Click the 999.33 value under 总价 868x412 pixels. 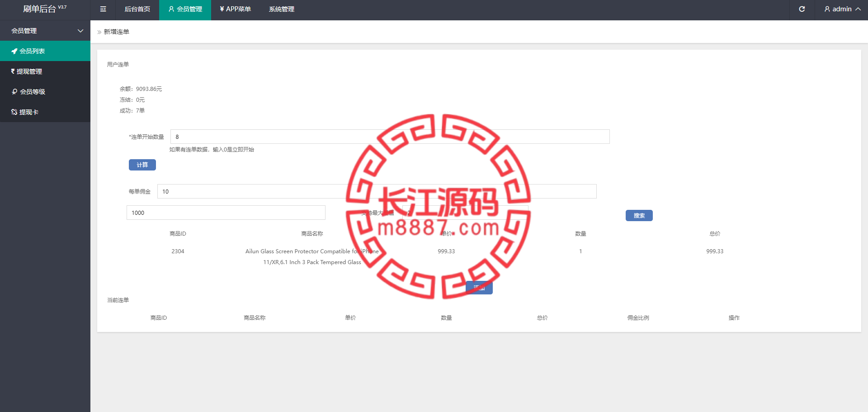pos(715,251)
